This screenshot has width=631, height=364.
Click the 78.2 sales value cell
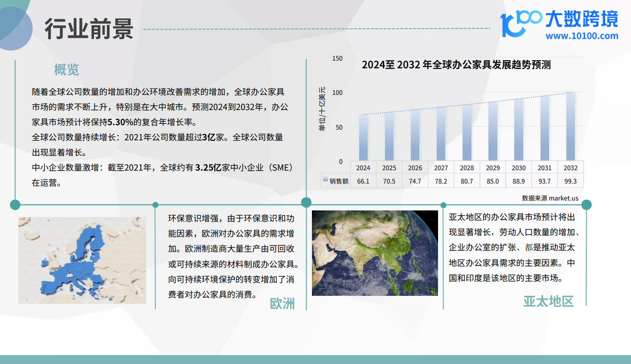pyautogui.click(x=441, y=181)
